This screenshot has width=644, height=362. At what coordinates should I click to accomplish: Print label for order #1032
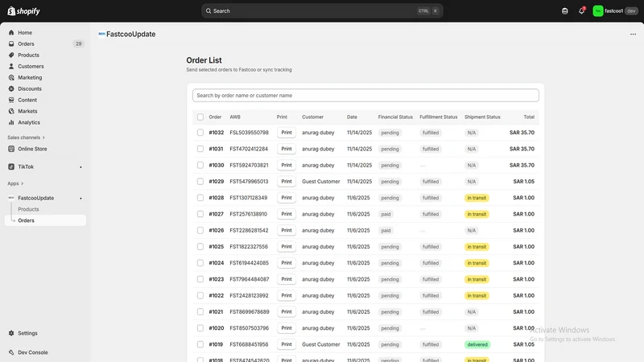tap(287, 133)
